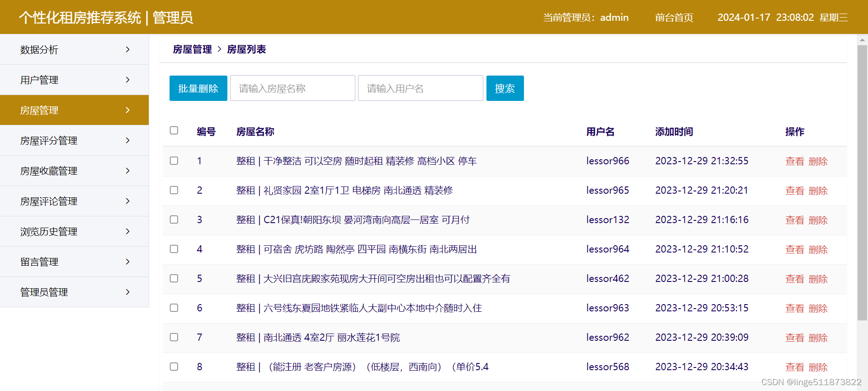Open the 前台首页 link in header
The height and width of the screenshot is (391, 868).
pyautogui.click(x=674, y=18)
